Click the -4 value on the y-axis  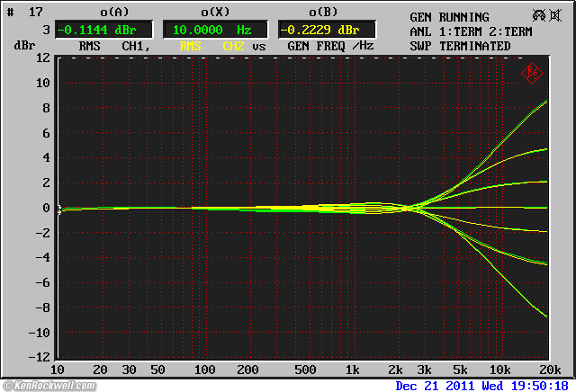[x=43, y=258]
